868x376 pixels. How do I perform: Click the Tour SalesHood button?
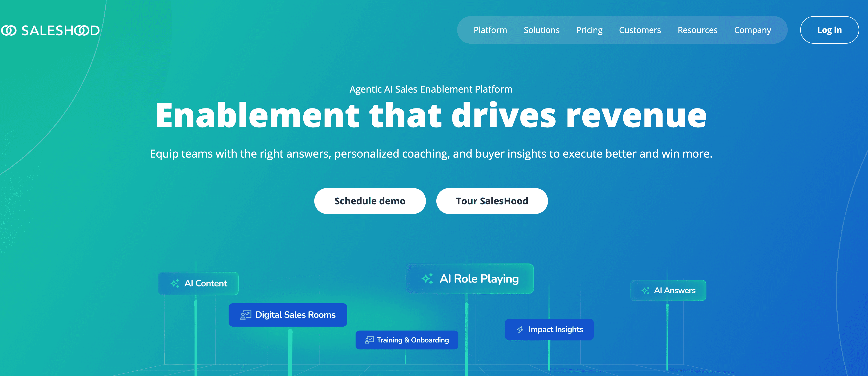pos(492,201)
